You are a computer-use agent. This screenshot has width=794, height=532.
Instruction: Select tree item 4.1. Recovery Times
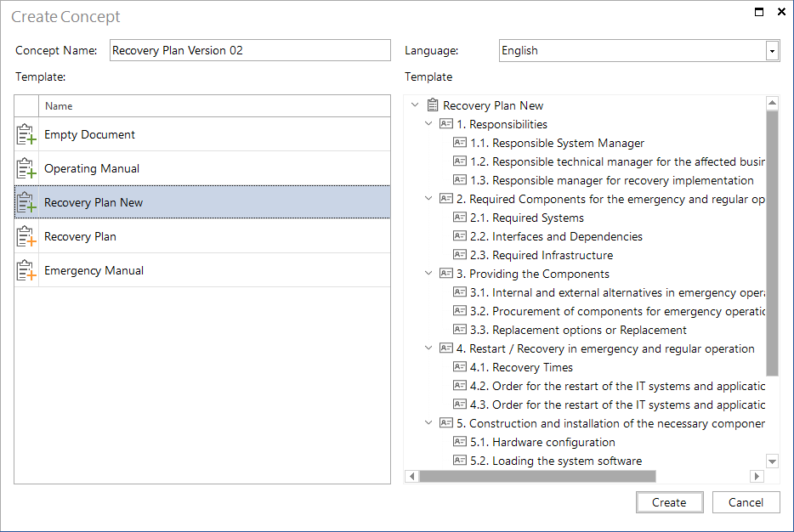[521, 367]
